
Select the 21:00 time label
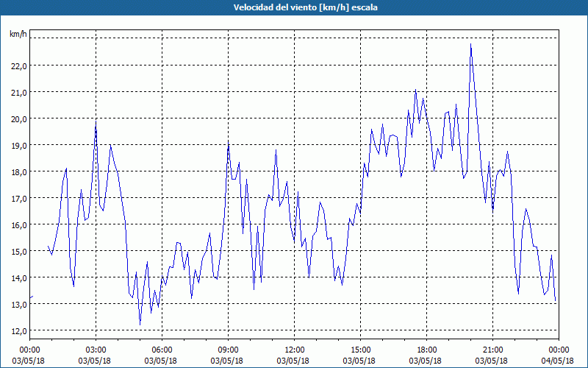tap(492, 350)
